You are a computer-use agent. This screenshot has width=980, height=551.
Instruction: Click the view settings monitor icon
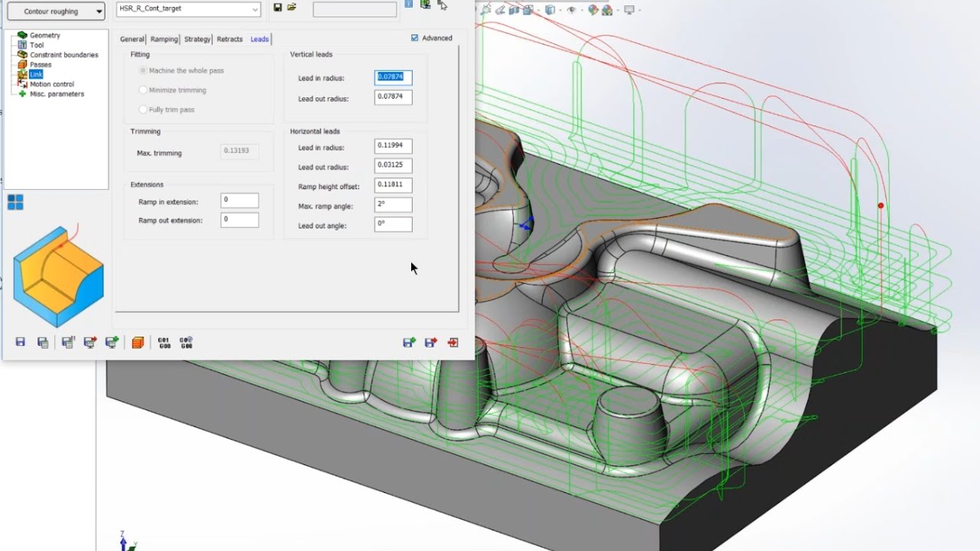click(629, 10)
